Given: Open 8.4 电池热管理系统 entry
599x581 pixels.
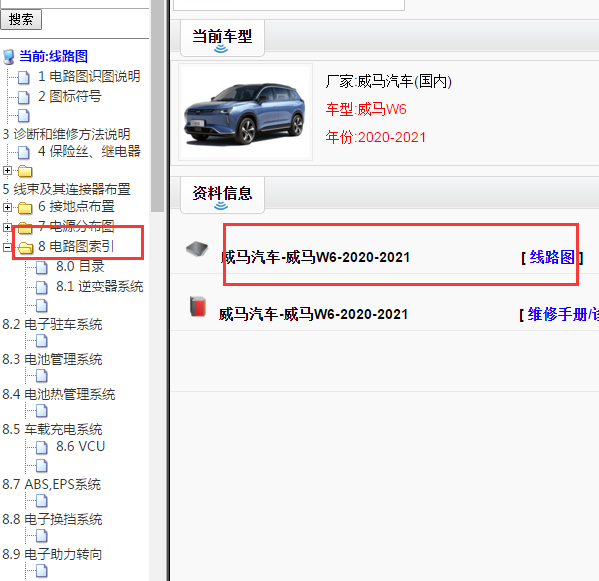Looking at the screenshot, I should tap(59, 394).
